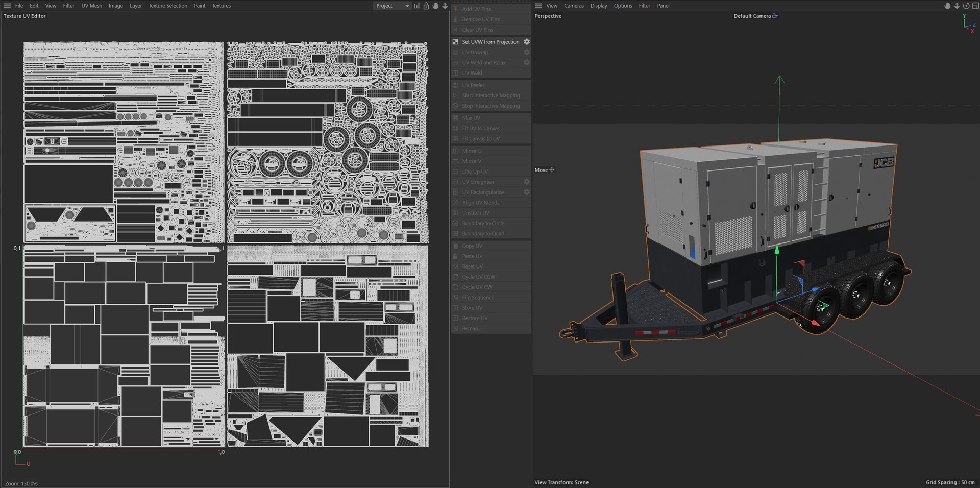Open the Texture Selection menu
This screenshot has width=980, height=488.
tap(168, 6)
